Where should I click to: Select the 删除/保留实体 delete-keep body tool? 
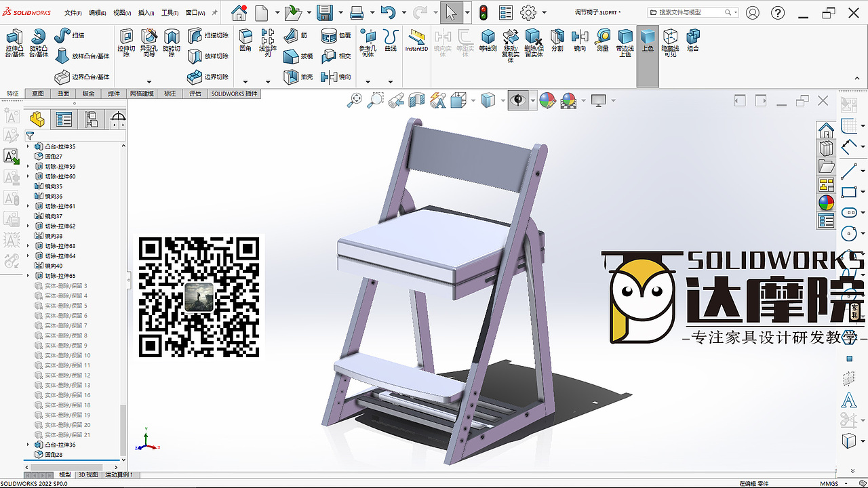coord(534,42)
